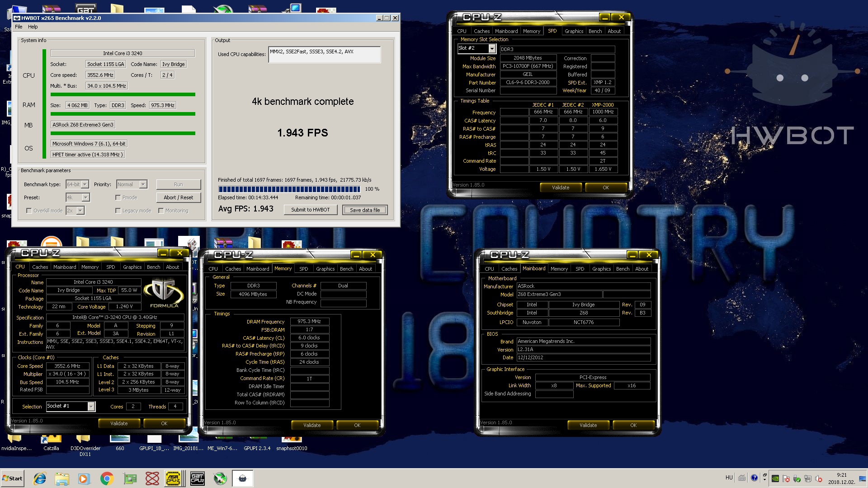Image resolution: width=868 pixels, height=488 pixels.
Task: Click Validate in the SPD CPU-Z window
Action: [x=561, y=188]
